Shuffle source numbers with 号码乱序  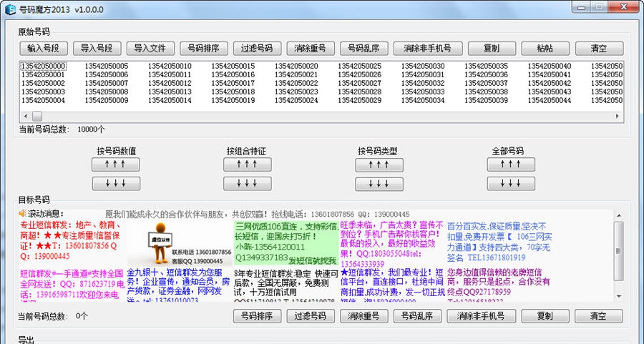[364, 48]
